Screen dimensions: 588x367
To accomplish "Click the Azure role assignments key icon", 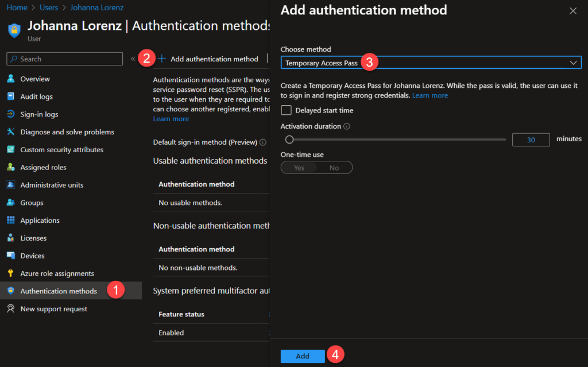I will (x=10, y=273).
